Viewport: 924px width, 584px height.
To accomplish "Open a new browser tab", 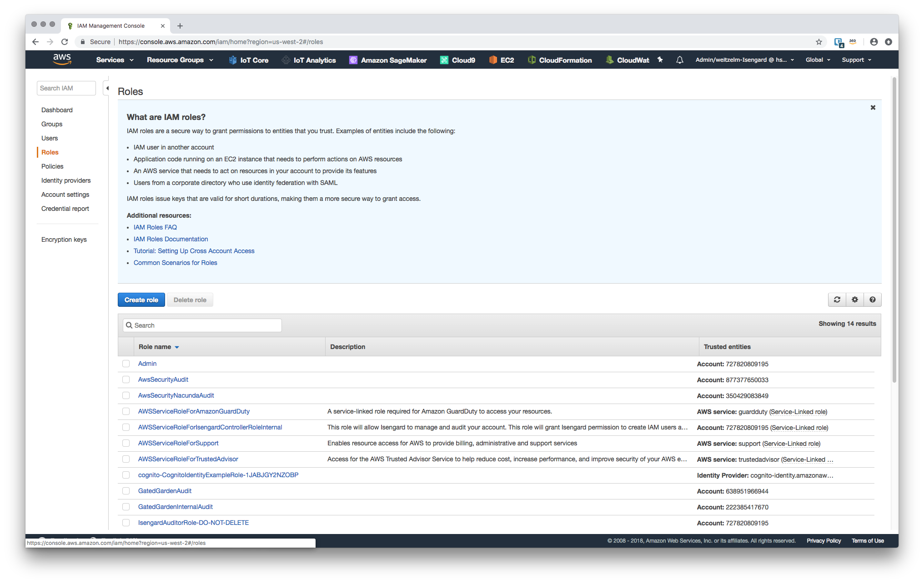I will click(x=180, y=26).
